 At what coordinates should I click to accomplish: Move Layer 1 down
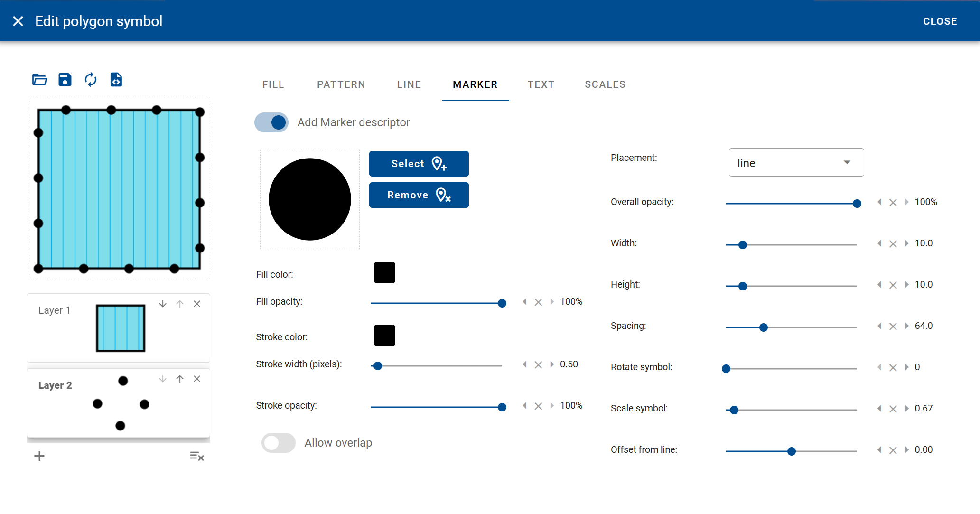coord(163,304)
